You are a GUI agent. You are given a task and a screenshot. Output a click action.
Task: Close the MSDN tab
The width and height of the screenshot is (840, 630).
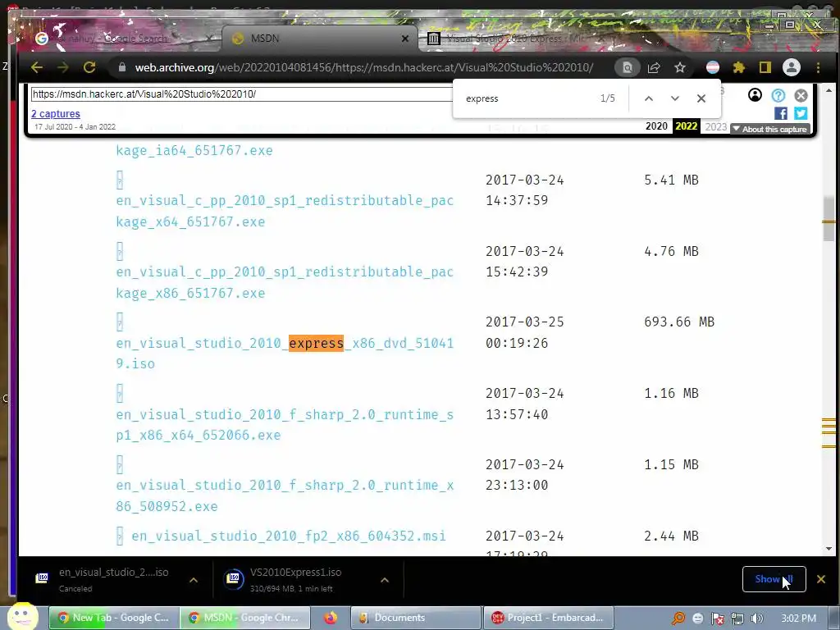405,39
